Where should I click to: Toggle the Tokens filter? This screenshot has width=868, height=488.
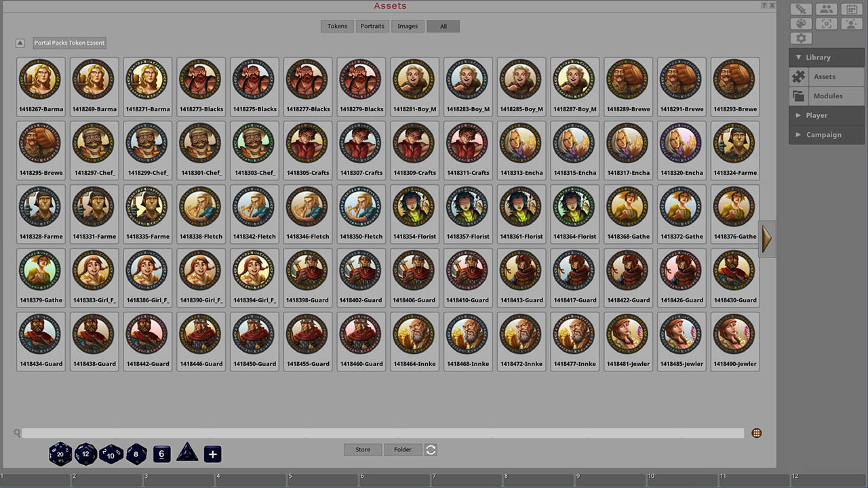point(337,26)
